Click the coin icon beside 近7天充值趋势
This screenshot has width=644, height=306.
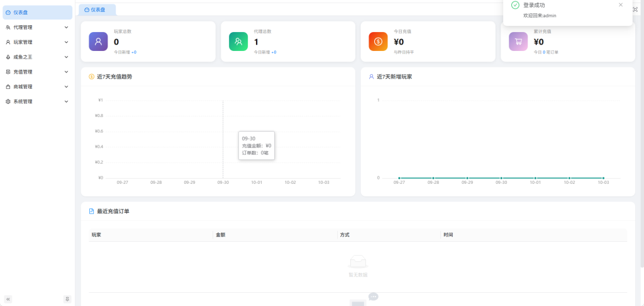92,77
